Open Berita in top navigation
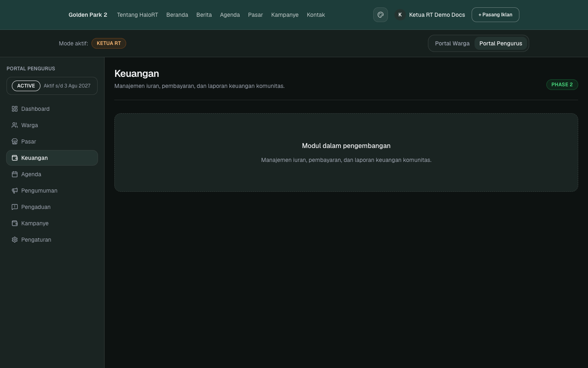This screenshot has height=368, width=588. 204,15
